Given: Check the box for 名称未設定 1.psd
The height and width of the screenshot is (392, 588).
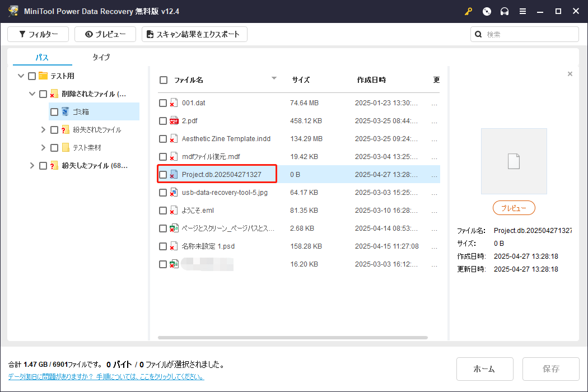Looking at the screenshot, I should point(163,246).
